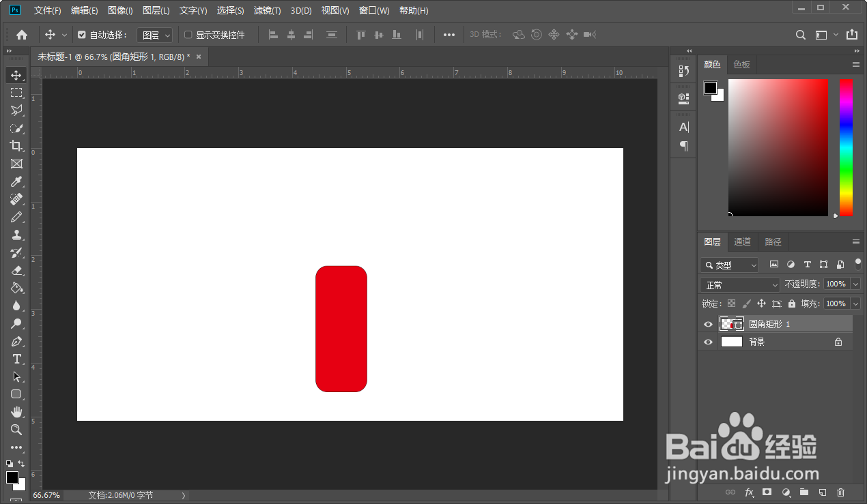Select the Move tool
This screenshot has width=867, height=504.
(x=16, y=75)
